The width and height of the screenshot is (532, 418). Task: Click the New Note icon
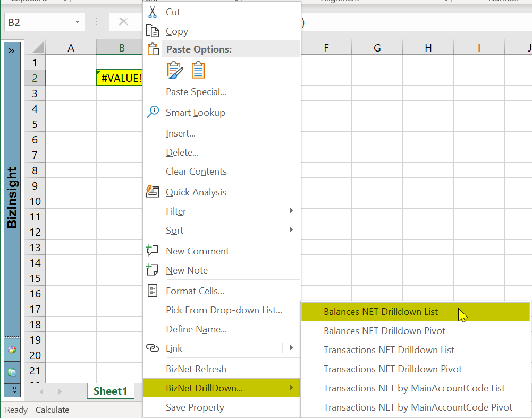(x=153, y=269)
